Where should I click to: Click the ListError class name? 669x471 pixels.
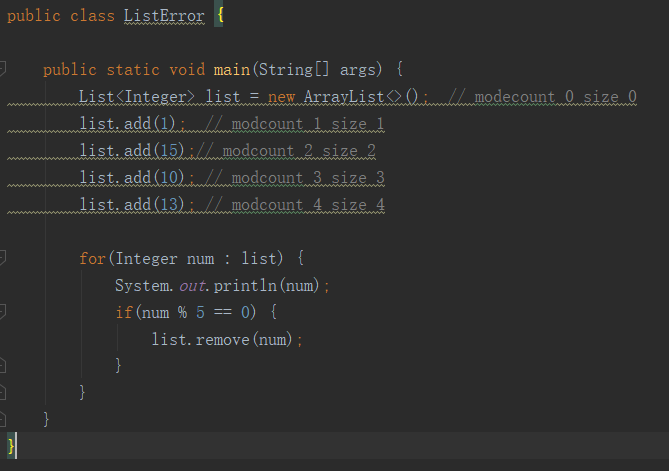tap(164, 16)
